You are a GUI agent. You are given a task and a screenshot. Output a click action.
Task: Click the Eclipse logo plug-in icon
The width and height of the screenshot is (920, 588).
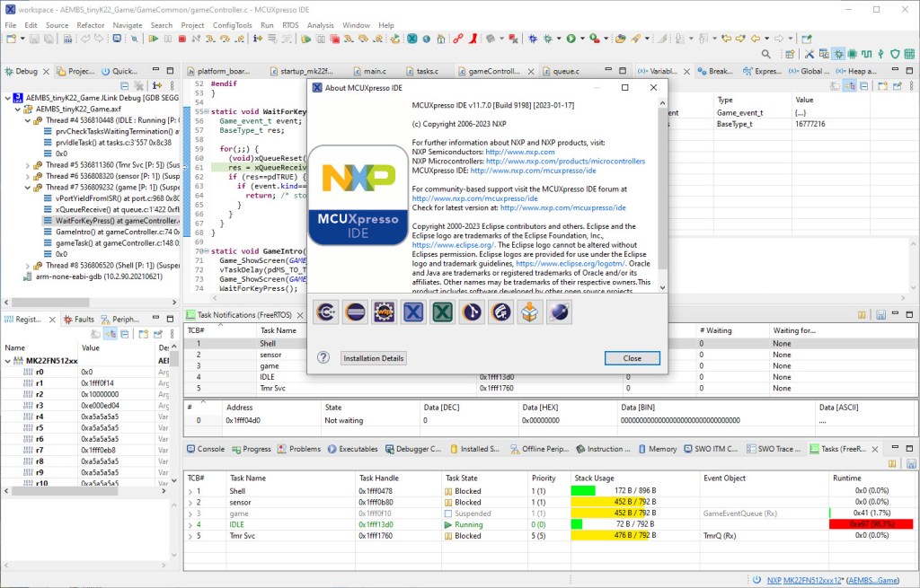click(355, 312)
